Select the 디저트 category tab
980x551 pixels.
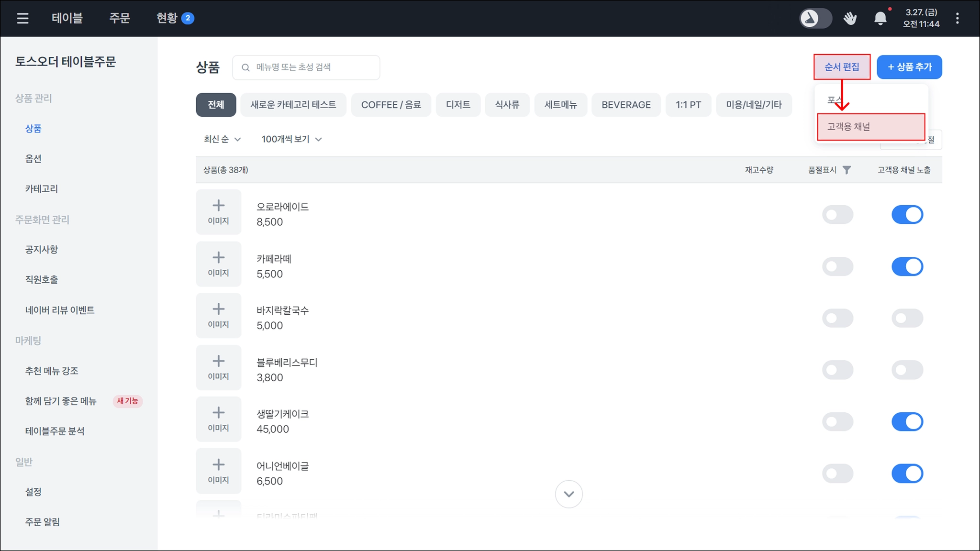tap(458, 105)
